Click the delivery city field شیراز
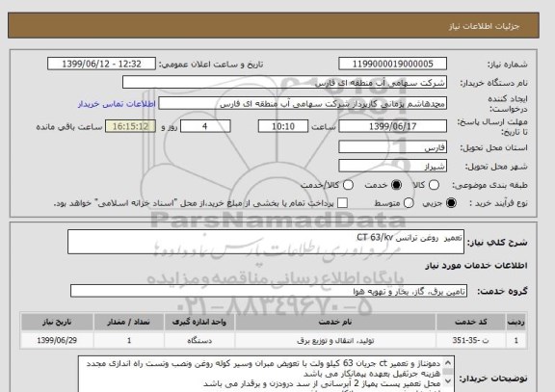Viewport: 555px width, 392px height. (x=392, y=166)
